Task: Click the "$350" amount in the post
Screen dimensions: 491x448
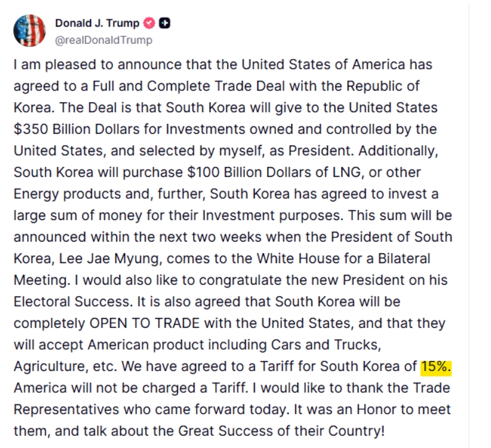Action: [x=31, y=129]
